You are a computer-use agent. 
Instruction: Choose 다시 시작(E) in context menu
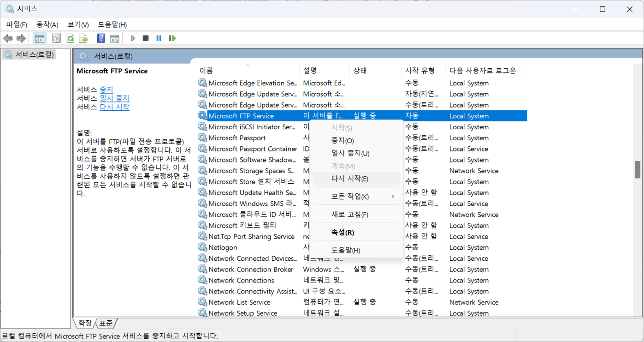coord(356,179)
